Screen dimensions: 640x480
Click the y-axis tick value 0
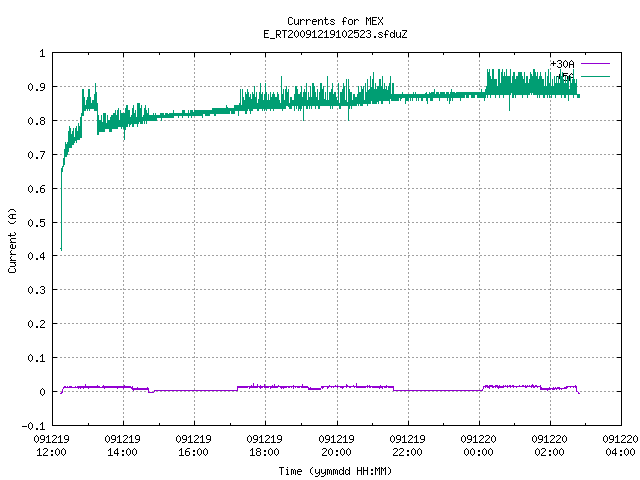(42, 392)
